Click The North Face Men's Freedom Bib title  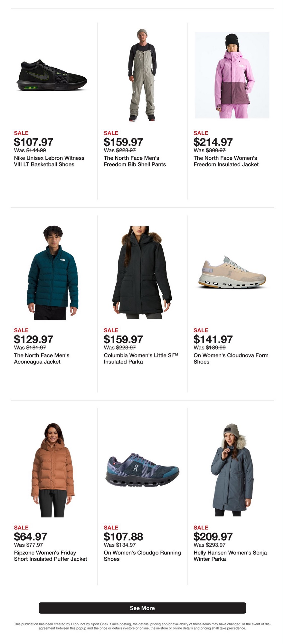[135, 161]
